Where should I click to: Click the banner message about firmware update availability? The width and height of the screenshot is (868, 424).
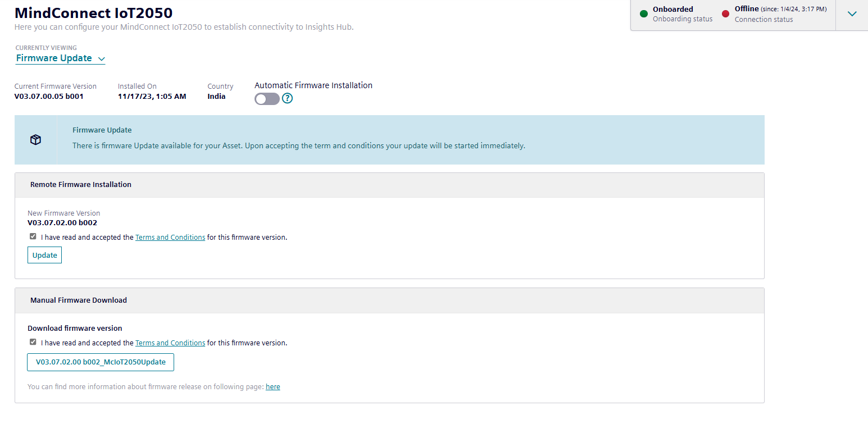click(x=299, y=146)
